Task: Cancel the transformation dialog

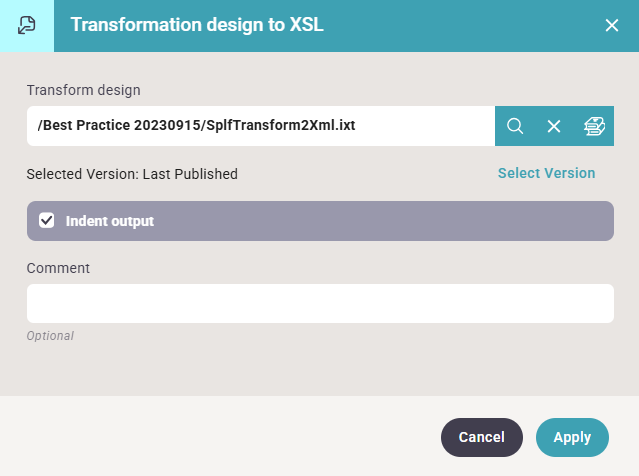Action: pyautogui.click(x=482, y=437)
